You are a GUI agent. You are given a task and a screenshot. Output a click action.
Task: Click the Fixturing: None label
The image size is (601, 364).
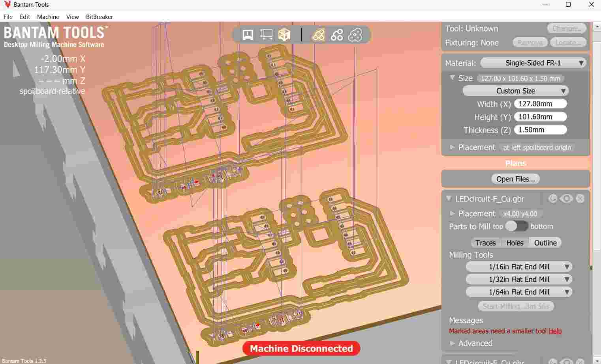472,43
